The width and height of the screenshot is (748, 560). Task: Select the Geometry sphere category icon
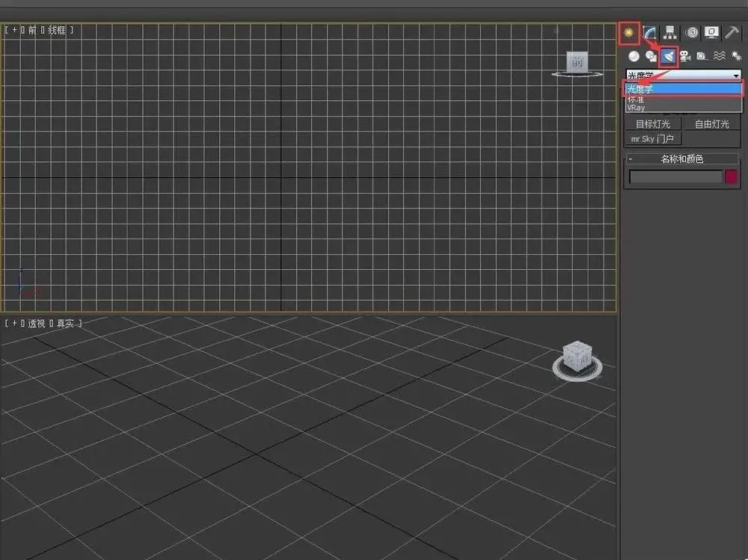coord(634,56)
